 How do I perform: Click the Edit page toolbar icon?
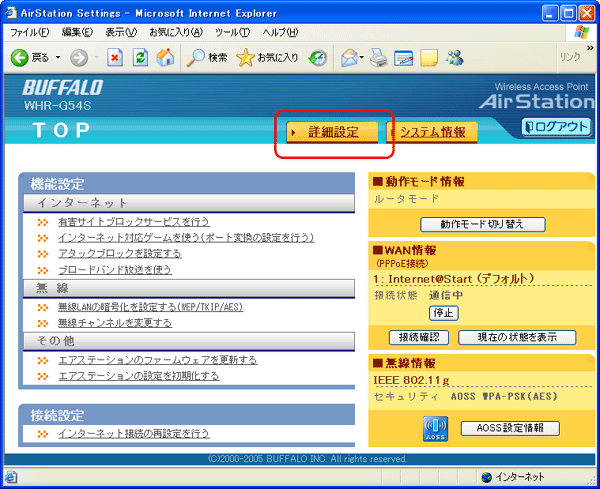click(404, 58)
